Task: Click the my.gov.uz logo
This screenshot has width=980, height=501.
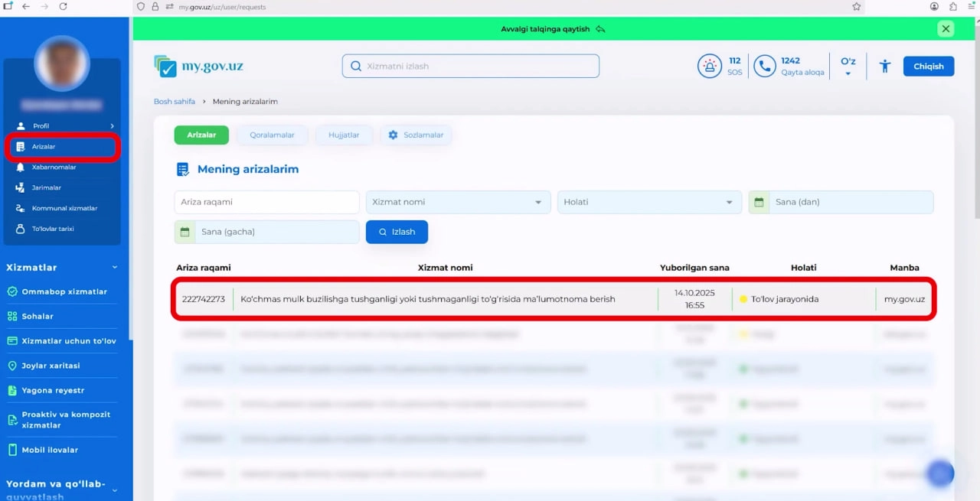Action: click(x=198, y=67)
